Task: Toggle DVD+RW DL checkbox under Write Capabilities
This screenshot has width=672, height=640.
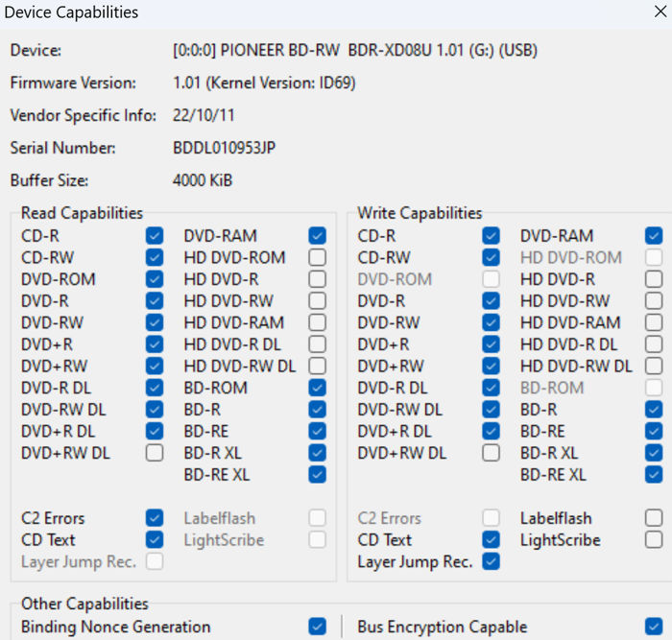Action: click(x=491, y=453)
